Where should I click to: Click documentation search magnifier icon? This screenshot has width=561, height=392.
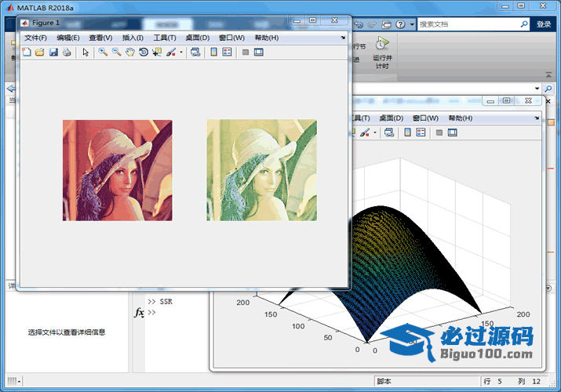524,24
